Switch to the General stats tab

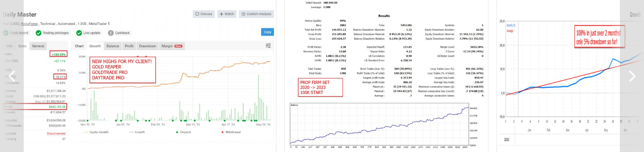pos(38,46)
